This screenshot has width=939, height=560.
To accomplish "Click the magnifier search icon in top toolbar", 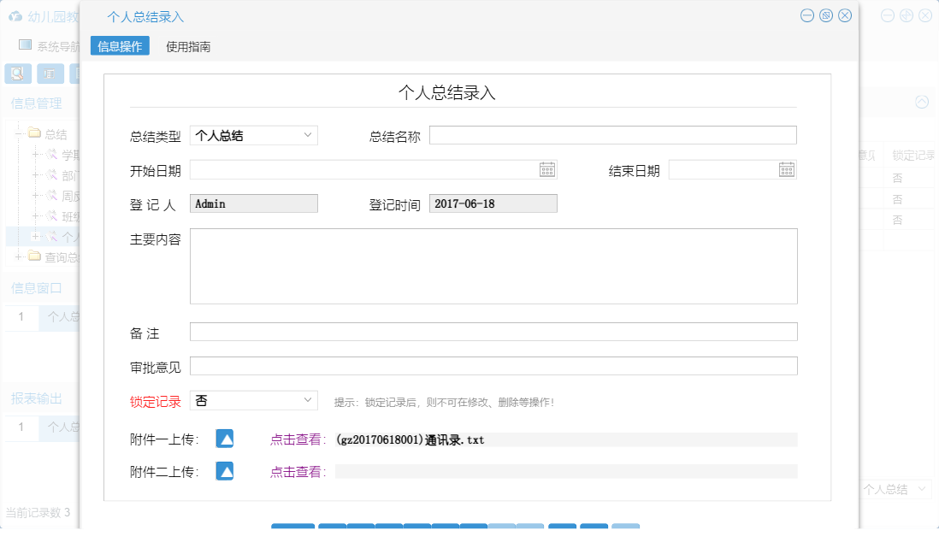I will pos(16,74).
